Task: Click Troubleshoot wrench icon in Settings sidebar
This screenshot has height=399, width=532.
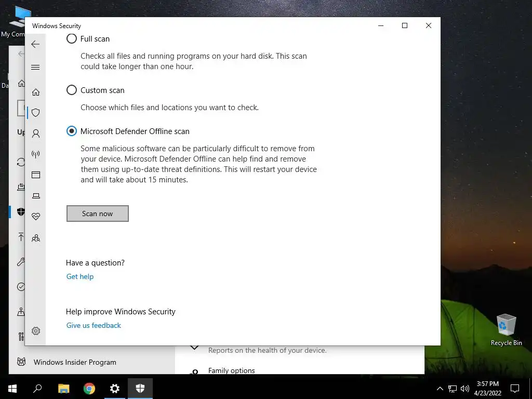Action: pos(21,262)
